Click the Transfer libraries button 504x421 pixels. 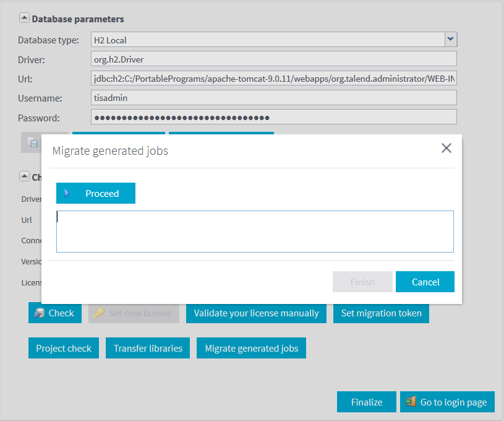pos(148,349)
